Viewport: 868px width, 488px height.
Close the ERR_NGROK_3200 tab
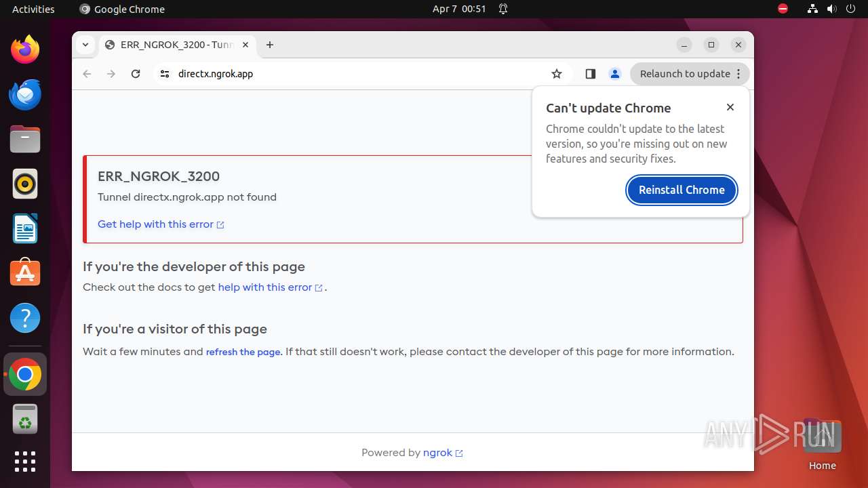(245, 45)
